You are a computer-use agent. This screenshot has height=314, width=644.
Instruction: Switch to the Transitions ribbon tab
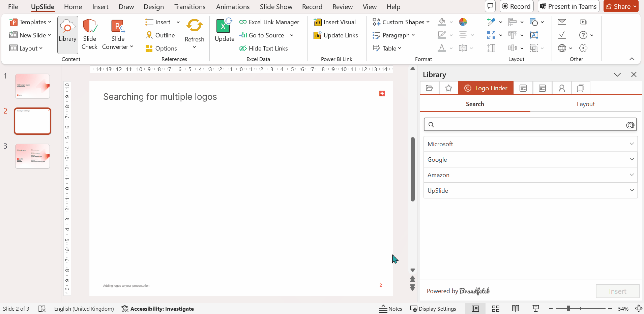[x=190, y=7]
